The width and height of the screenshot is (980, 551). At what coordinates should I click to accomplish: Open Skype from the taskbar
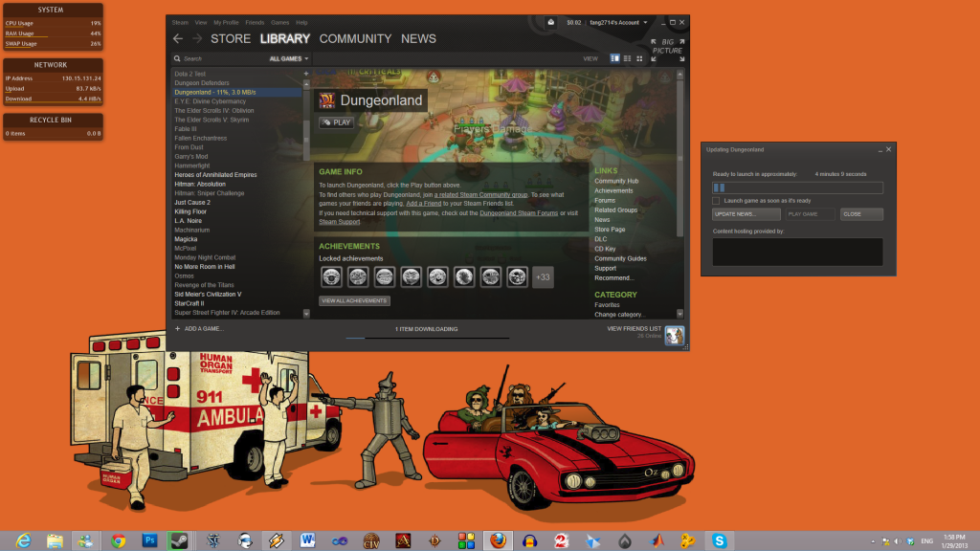pos(720,541)
